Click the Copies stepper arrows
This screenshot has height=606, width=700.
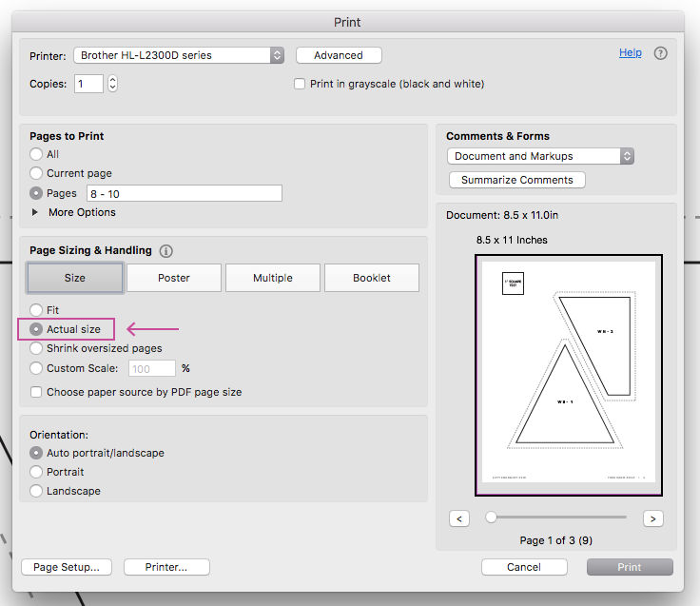click(x=112, y=84)
